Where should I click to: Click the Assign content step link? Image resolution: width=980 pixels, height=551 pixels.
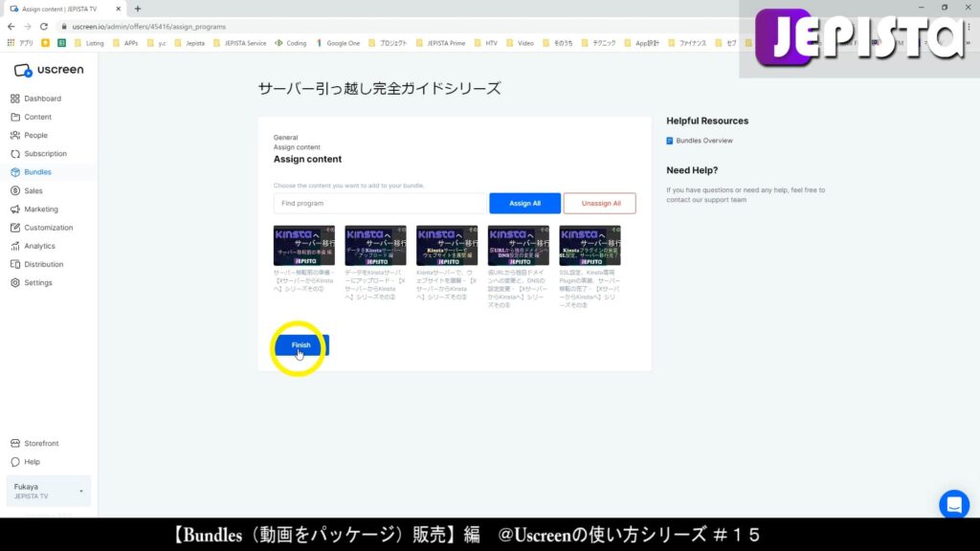tap(297, 147)
